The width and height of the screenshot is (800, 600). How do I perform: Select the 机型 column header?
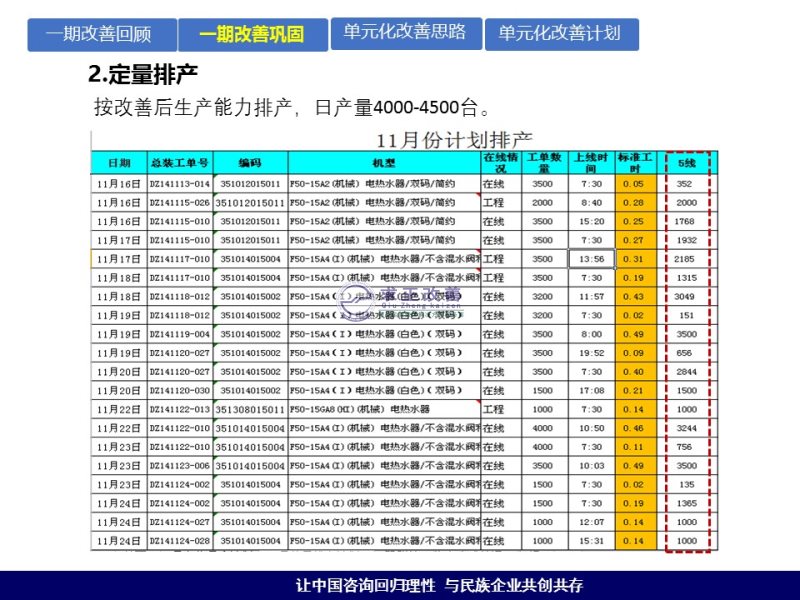click(384, 162)
